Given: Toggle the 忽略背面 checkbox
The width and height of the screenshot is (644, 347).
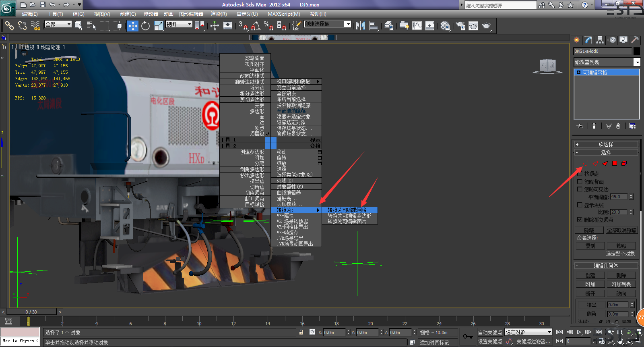Looking at the screenshot, I should [x=580, y=181].
